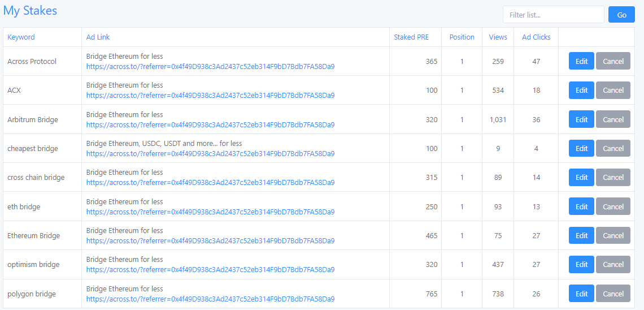Click the Go button

[x=621, y=15]
